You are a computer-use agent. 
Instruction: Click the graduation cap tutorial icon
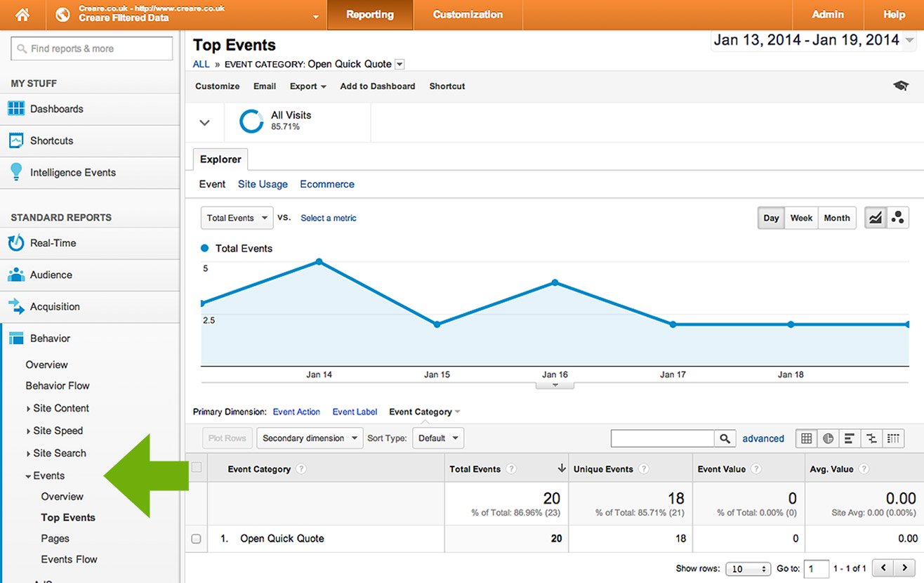click(901, 84)
